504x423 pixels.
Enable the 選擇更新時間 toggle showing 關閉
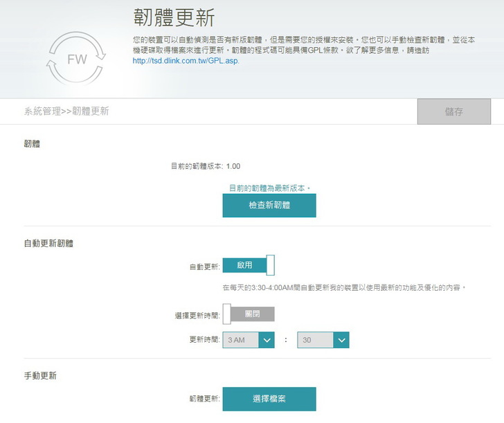click(249, 314)
